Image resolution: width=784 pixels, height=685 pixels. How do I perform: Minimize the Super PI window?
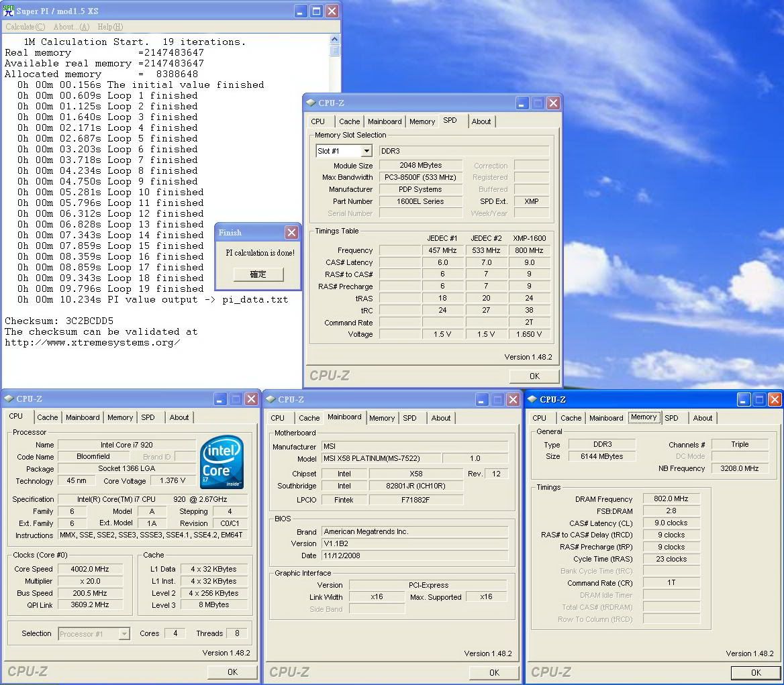point(300,11)
